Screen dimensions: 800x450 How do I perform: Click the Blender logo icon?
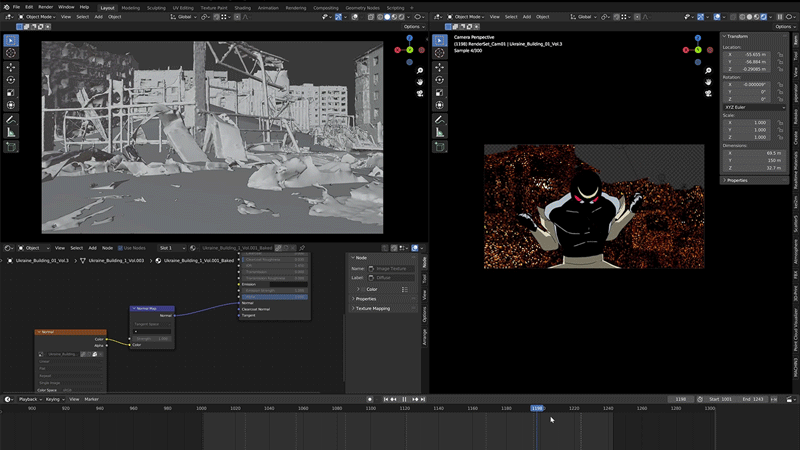pos(6,7)
